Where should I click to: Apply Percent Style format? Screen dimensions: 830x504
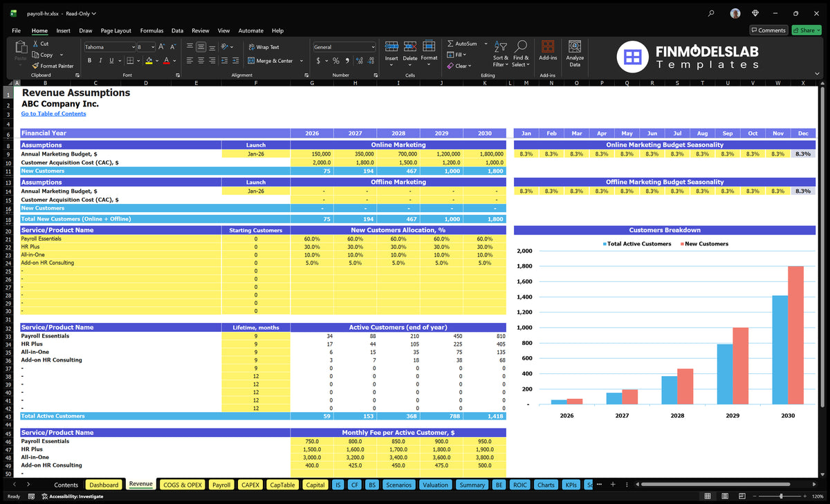tap(336, 61)
